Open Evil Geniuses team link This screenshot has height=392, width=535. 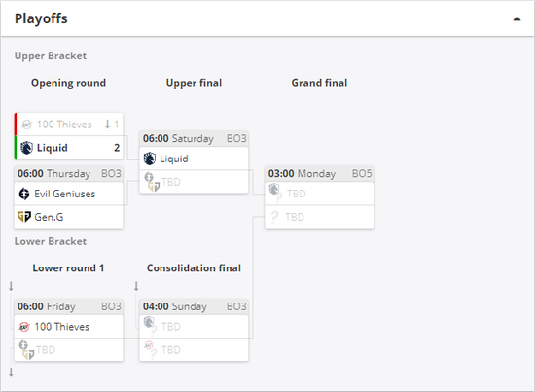click(65, 194)
